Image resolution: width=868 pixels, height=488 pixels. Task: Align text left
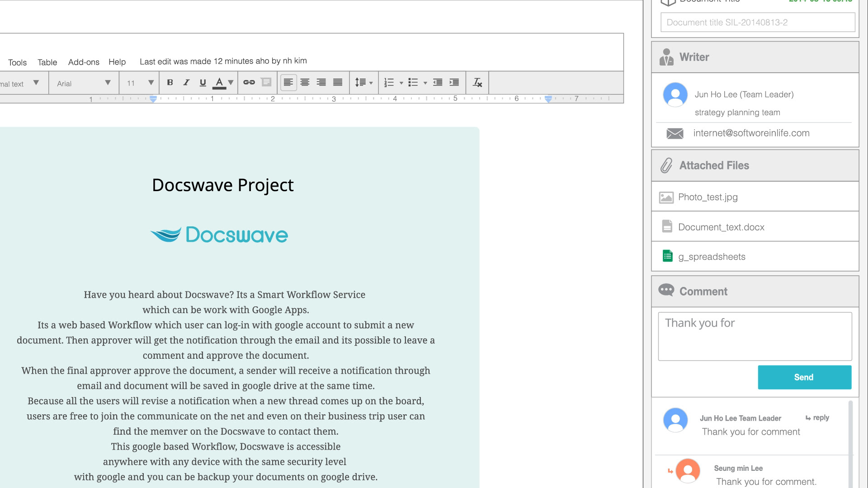[x=288, y=83]
